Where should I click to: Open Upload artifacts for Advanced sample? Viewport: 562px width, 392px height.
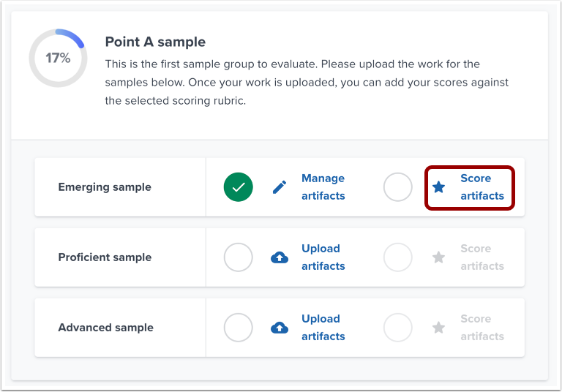click(323, 328)
